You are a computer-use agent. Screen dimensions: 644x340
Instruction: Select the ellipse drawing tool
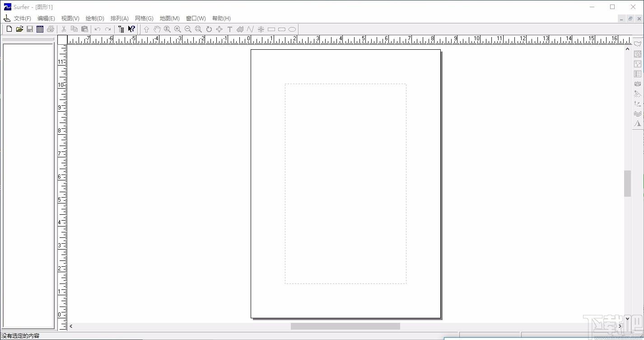pos(292,29)
